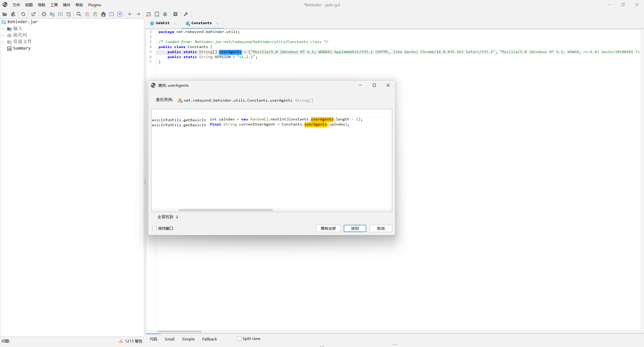The width and height of the screenshot is (644, 347).
Task: Click the home start page icon
Action: coord(103,14)
